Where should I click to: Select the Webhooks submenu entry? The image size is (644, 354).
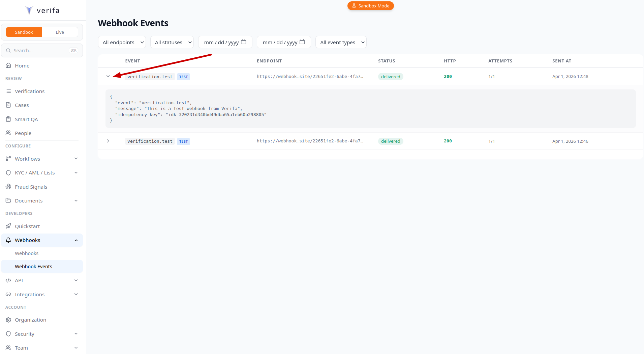click(27, 253)
